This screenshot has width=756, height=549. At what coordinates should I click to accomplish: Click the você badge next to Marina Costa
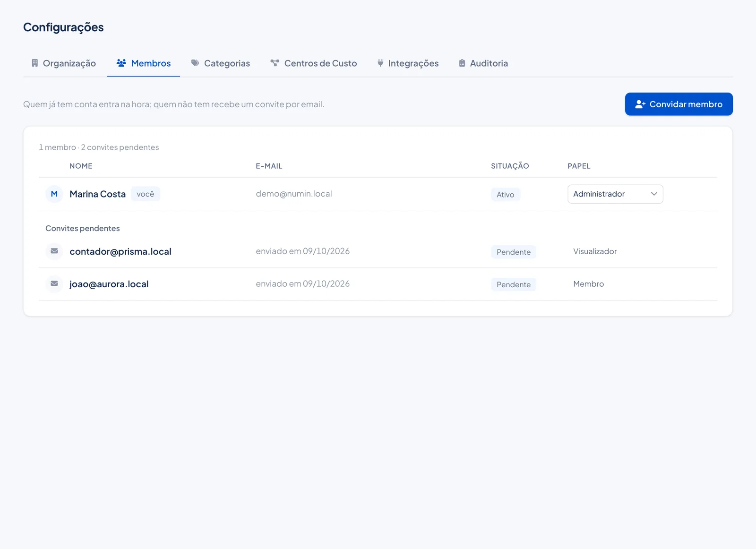pyautogui.click(x=146, y=194)
